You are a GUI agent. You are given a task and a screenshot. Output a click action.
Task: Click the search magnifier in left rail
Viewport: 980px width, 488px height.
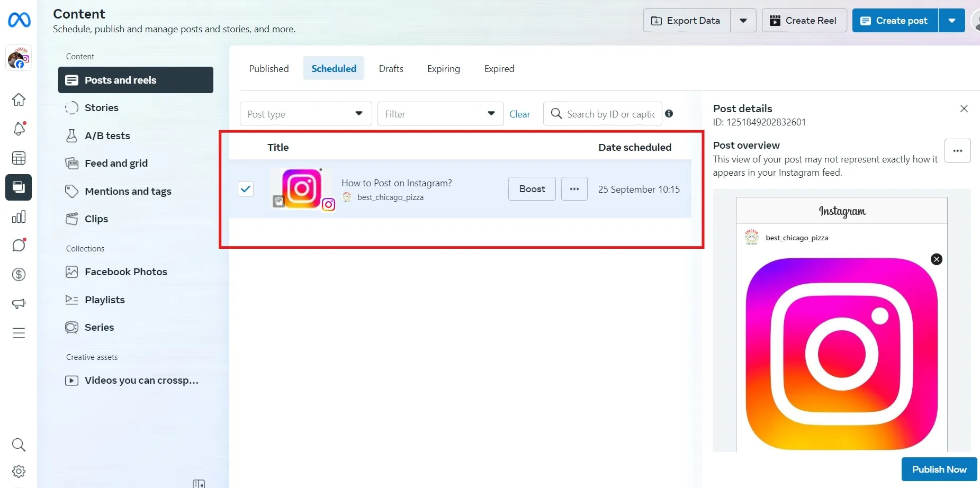[x=19, y=445]
